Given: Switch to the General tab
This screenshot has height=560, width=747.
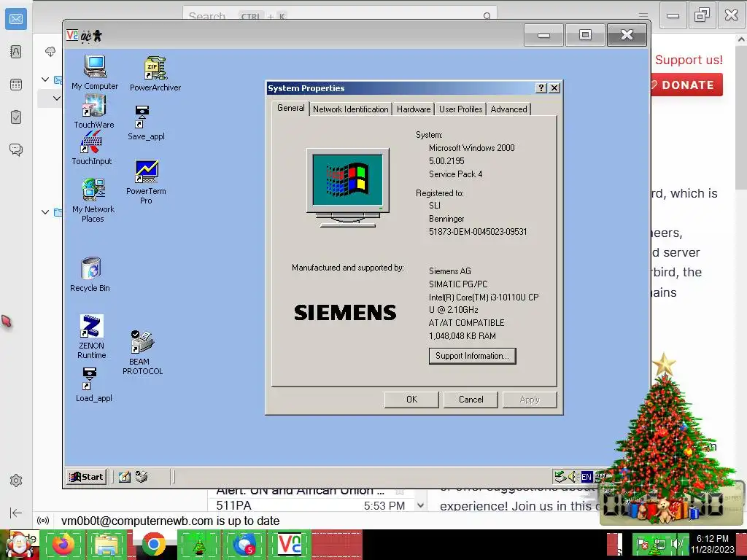Looking at the screenshot, I should pos(290,108).
